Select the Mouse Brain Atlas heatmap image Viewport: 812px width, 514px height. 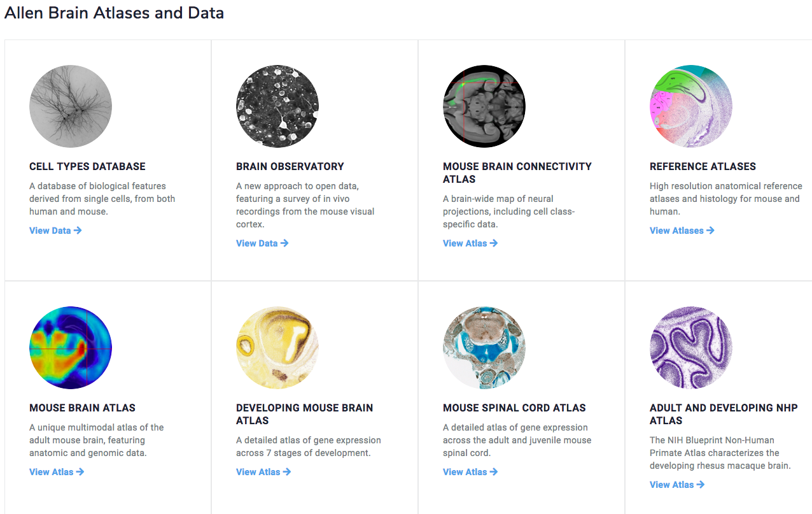point(71,348)
